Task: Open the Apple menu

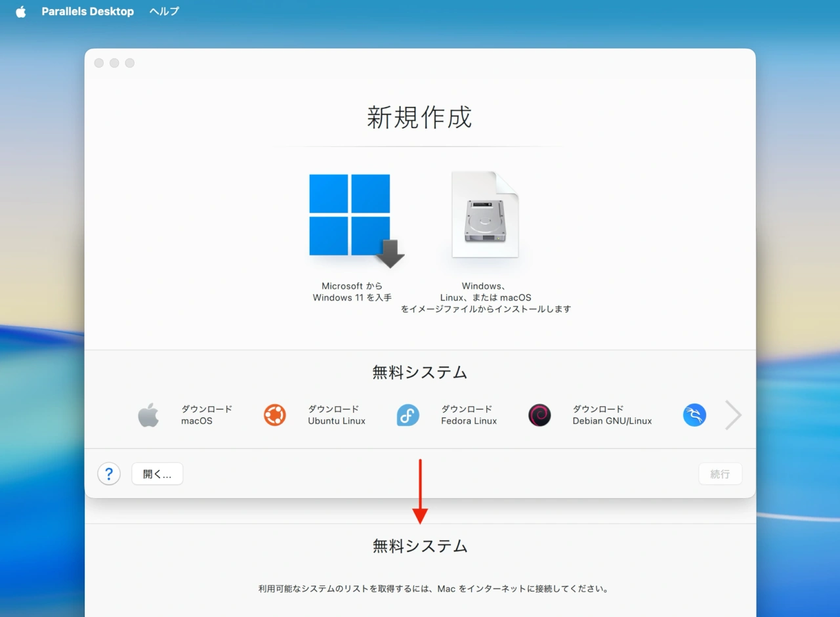Action: [20, 11]
